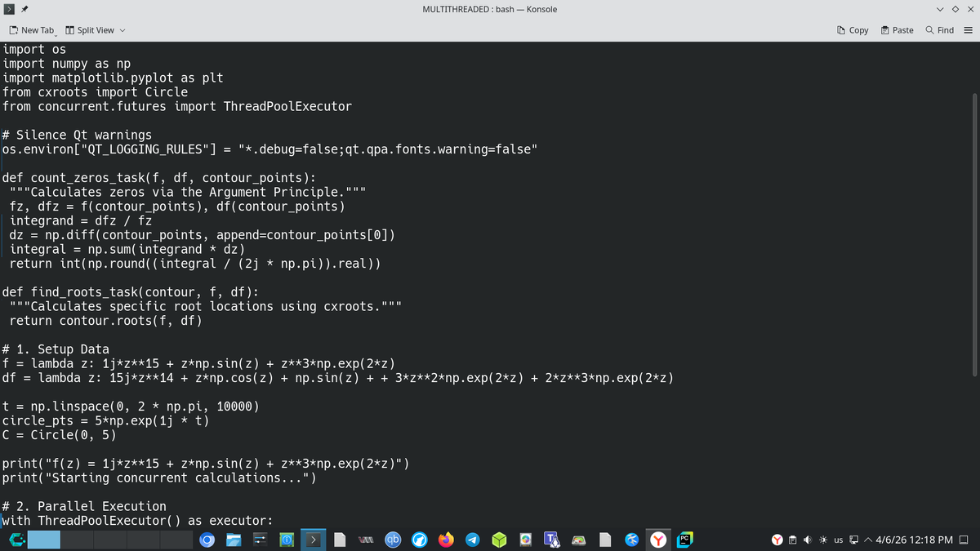Launch Chromium from the taskbar

(207, 540)
